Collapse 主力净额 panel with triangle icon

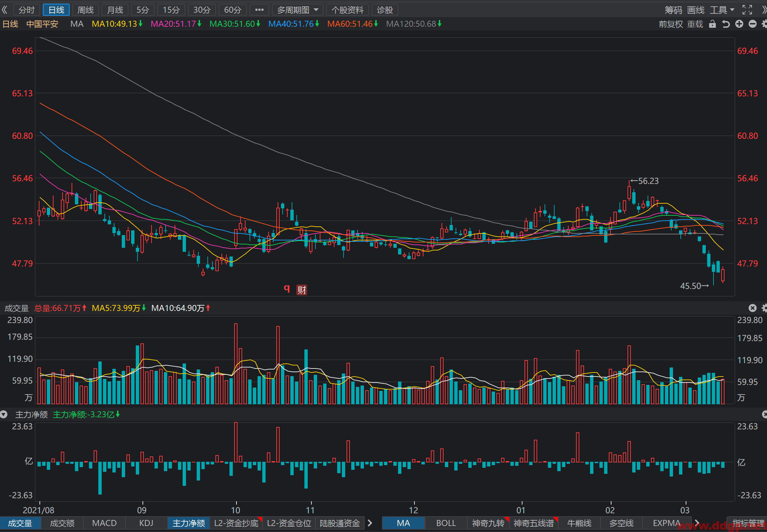pos(4,415)
